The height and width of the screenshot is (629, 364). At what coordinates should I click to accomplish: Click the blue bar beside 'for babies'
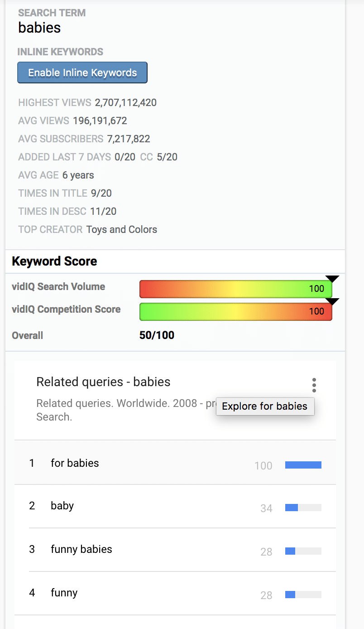tap(303, 464)
